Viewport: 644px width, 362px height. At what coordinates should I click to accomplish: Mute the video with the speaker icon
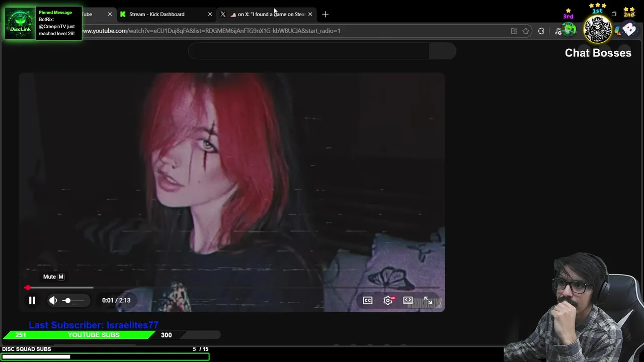53,301
